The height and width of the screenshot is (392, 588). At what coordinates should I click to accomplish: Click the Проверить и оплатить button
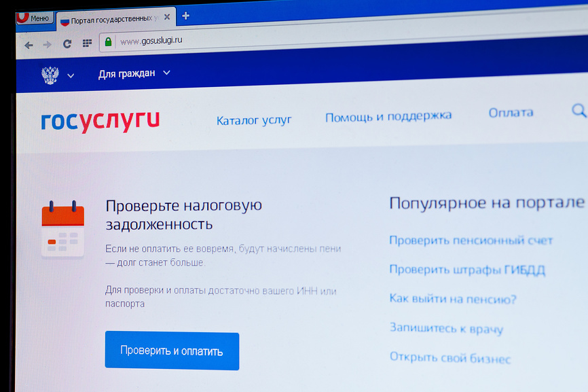[x=172, y=351]
